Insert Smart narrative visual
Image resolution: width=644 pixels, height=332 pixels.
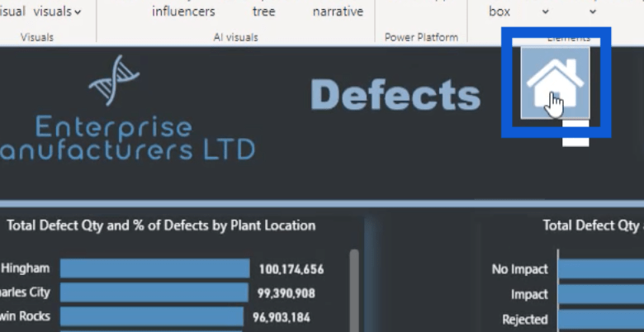(338, 12)
